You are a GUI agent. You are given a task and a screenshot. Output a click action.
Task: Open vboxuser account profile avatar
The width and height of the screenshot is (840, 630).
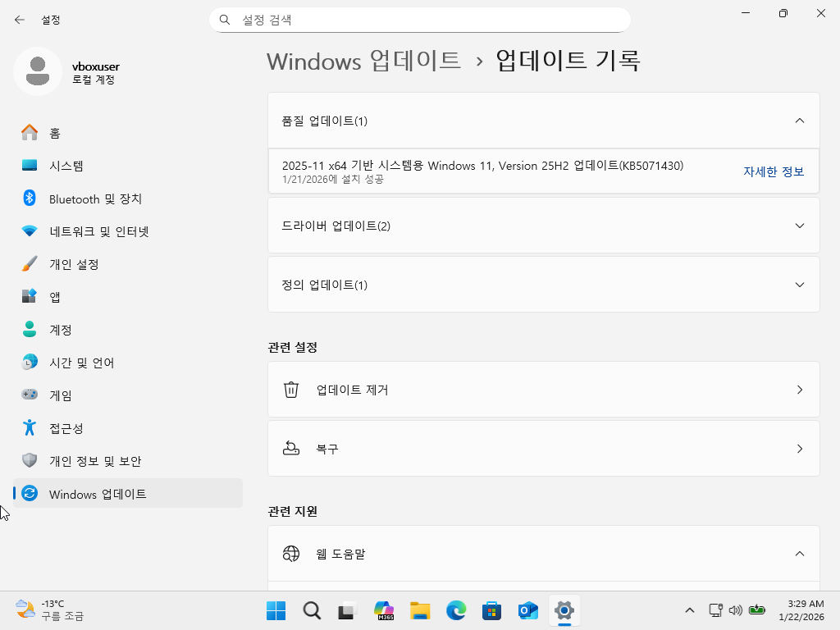click(38, 71)
